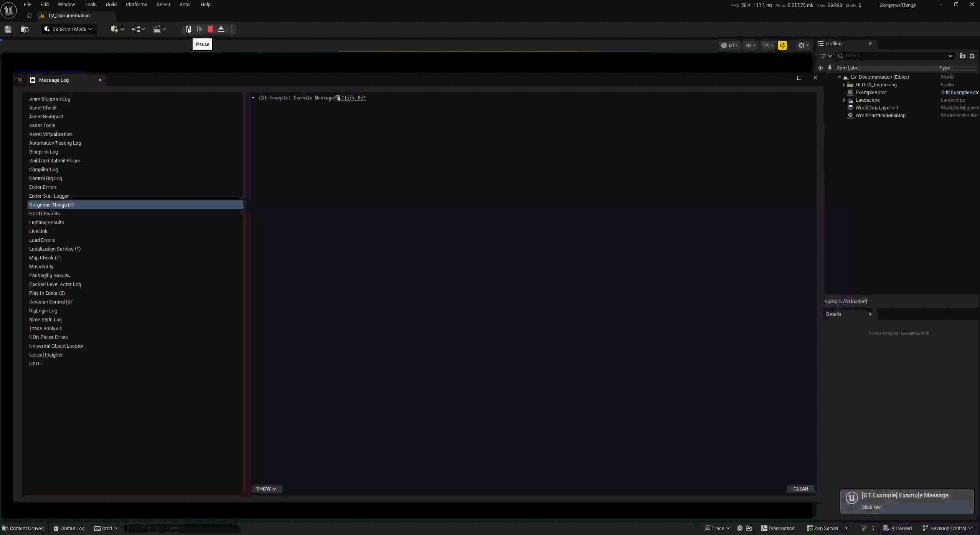The height and width of the screenshot is (535, 980).
Task: Click the home icon beside the LV_Documentation tab
Action: (x=29, y=16)
